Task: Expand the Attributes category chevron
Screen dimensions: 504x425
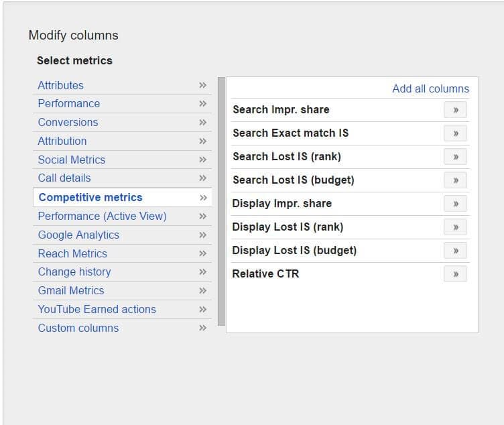Action: (202, 86)
